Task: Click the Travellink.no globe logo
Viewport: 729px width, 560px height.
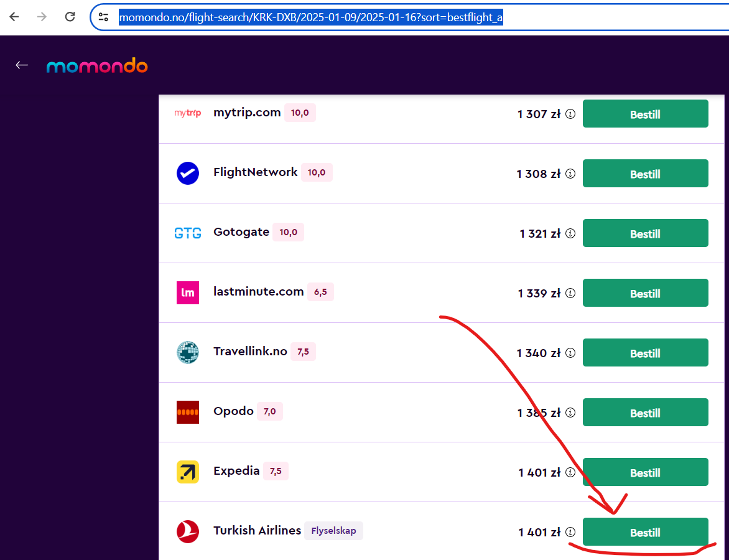Action: [x=188, y=353]
